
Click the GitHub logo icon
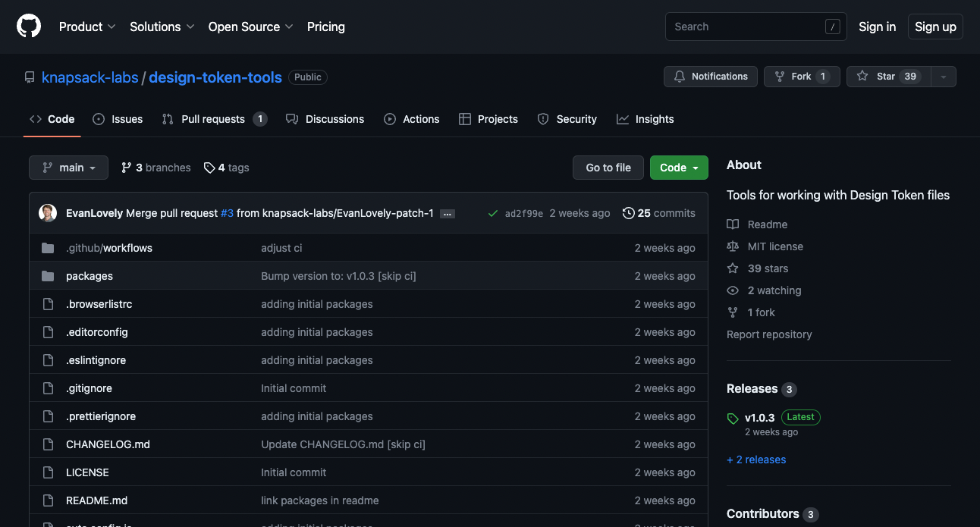[x=29, y=27]
